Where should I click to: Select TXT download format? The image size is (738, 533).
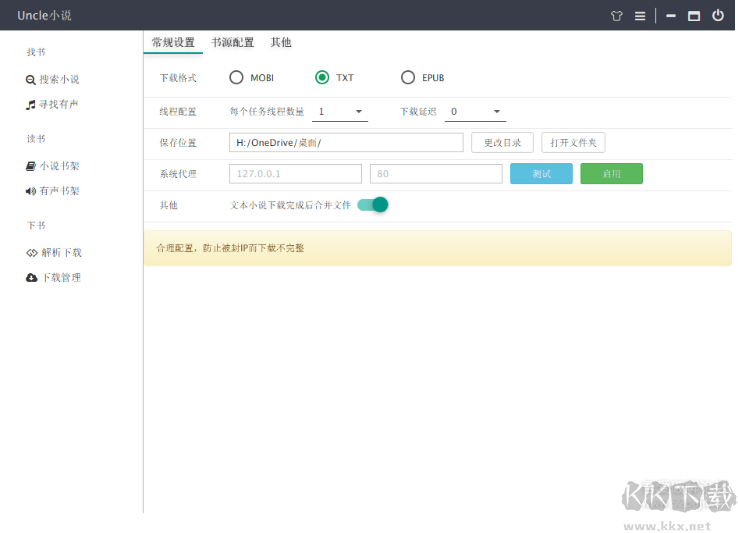coord(322,78)
